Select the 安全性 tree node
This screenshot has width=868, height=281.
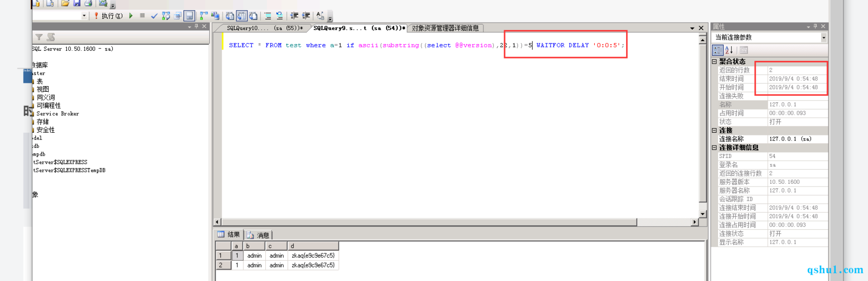(46, 130)
